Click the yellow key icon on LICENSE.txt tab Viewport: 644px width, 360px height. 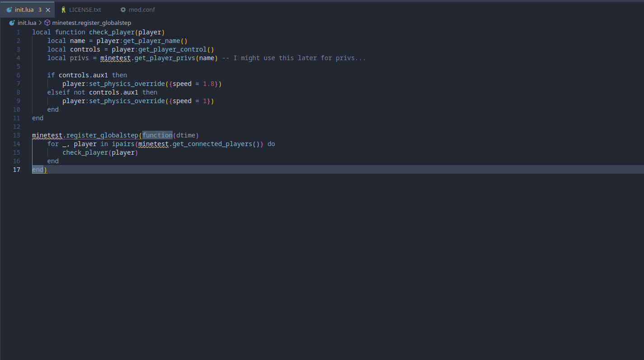[x=63, y=9]
